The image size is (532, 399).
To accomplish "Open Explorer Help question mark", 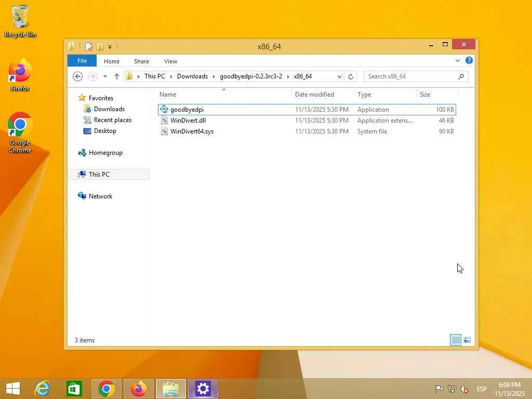I will 469,60.
